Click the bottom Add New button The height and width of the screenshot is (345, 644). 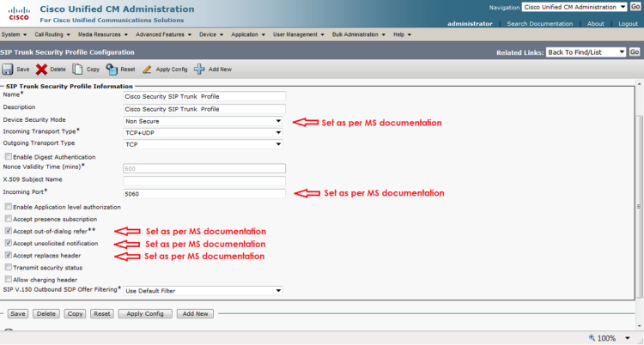pyautogui.click(x=195, y=313)
